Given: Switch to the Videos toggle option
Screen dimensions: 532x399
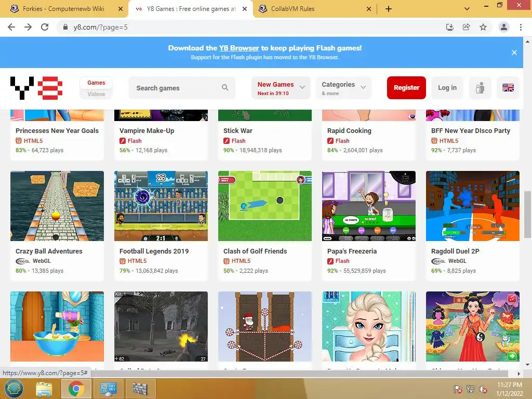Looking at the screenshot, I should (96, 94).
